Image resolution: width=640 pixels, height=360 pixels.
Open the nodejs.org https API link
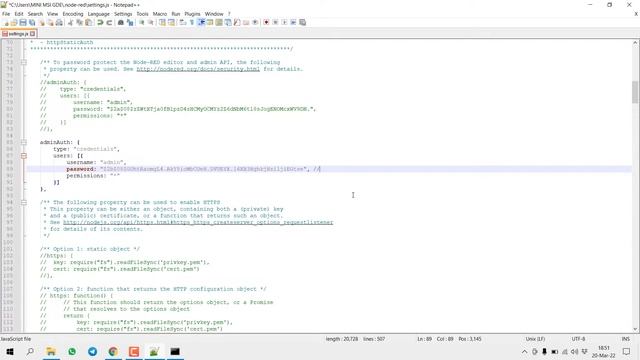tap(198, 222)
